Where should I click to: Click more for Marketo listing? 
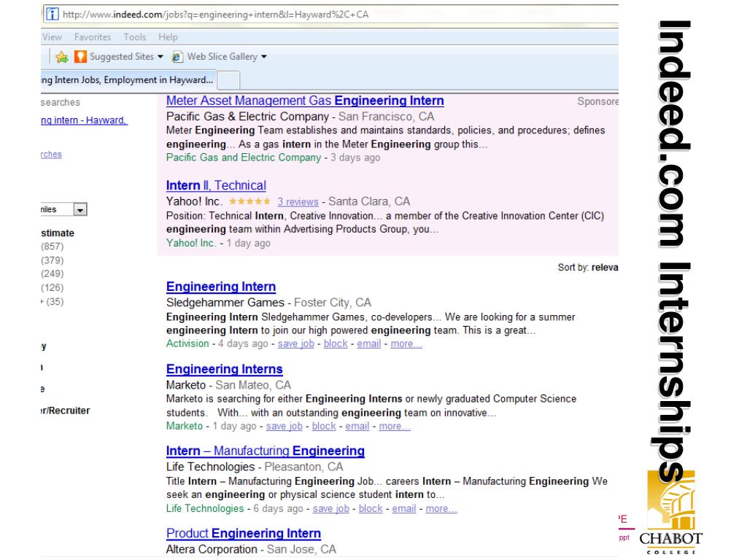[x=395, y=426]
